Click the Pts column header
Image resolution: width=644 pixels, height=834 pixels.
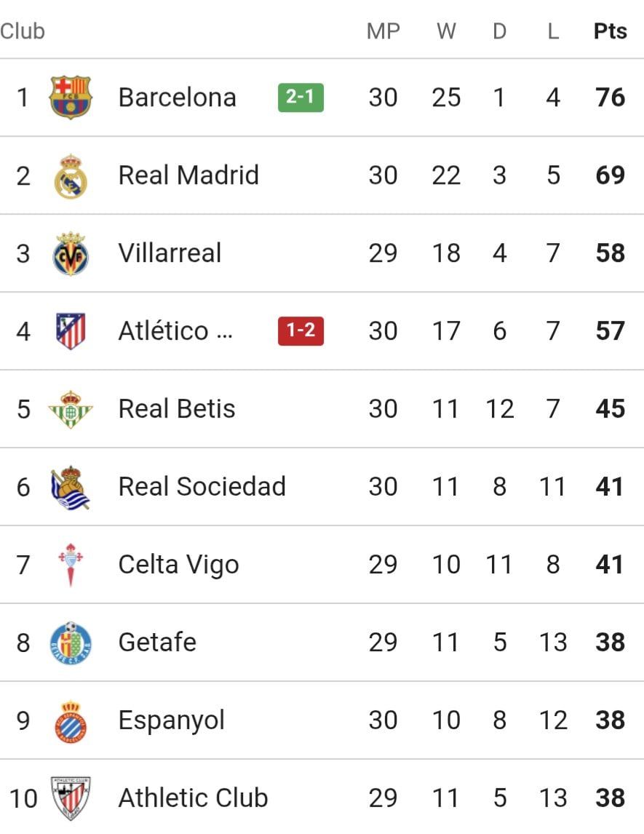click(x=610, y=31)
